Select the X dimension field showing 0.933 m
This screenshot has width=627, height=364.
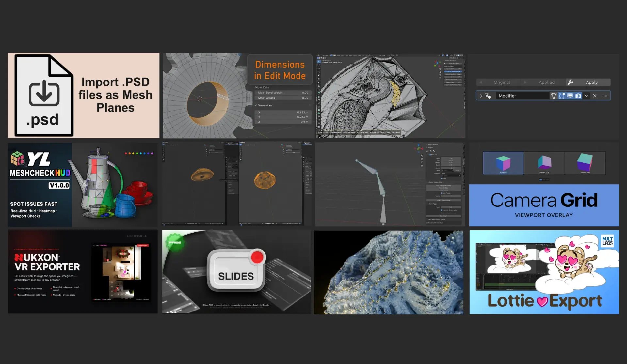[283, 112]
